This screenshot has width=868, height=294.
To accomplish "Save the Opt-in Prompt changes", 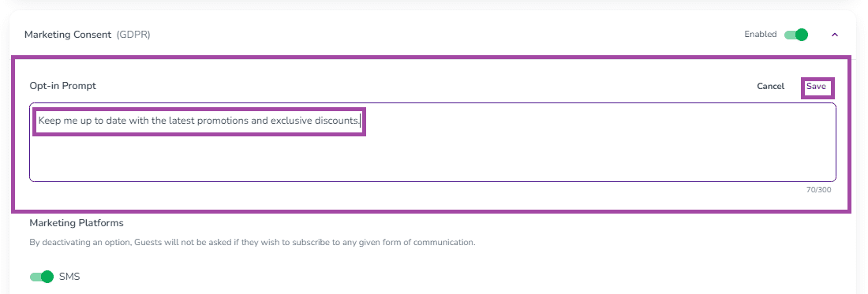I will pos(816,86).
